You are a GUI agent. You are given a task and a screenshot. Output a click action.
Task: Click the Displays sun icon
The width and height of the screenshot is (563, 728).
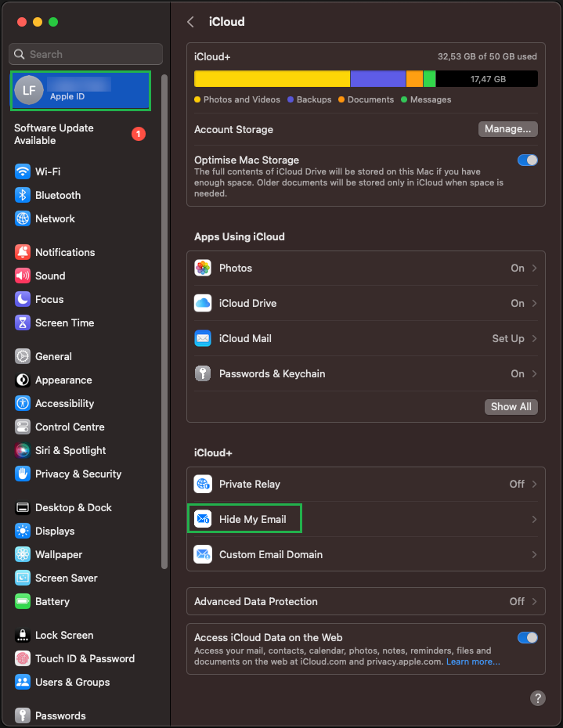click(x=22, y=531)
